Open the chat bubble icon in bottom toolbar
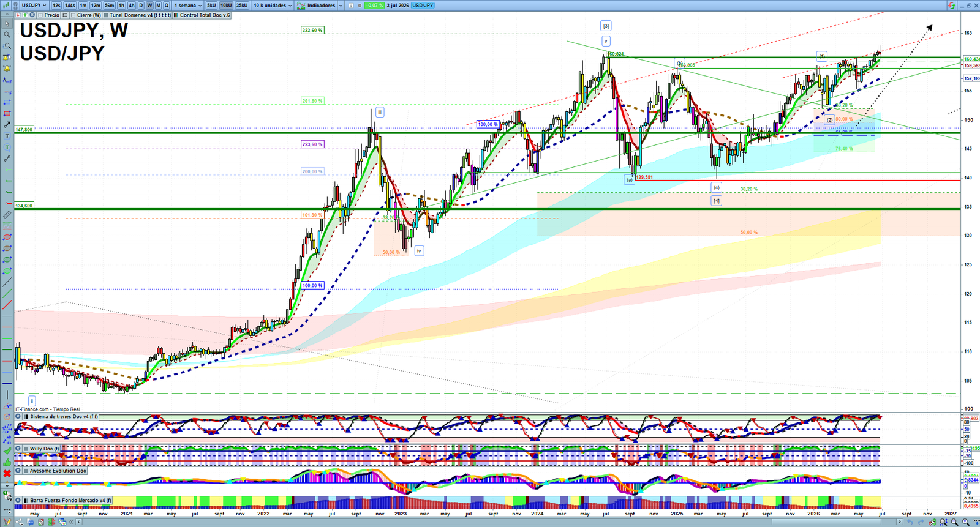Image resolution: width=980 pixels, height=527 pixels. pyautogui.click(x=31, y=521)
